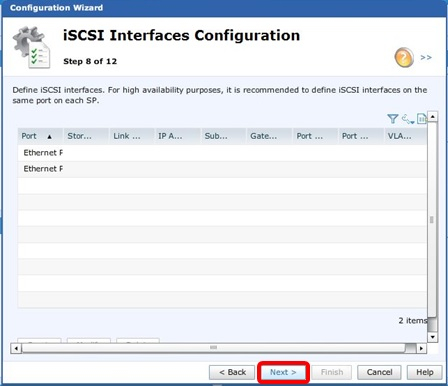Click the horizontal scrollbar right arrow

coord(422,348)
